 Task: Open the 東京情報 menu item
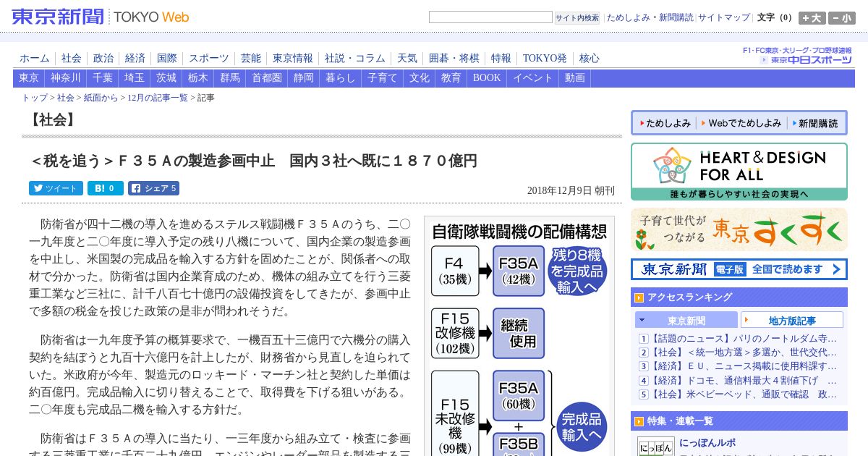(x=293, y=59)
